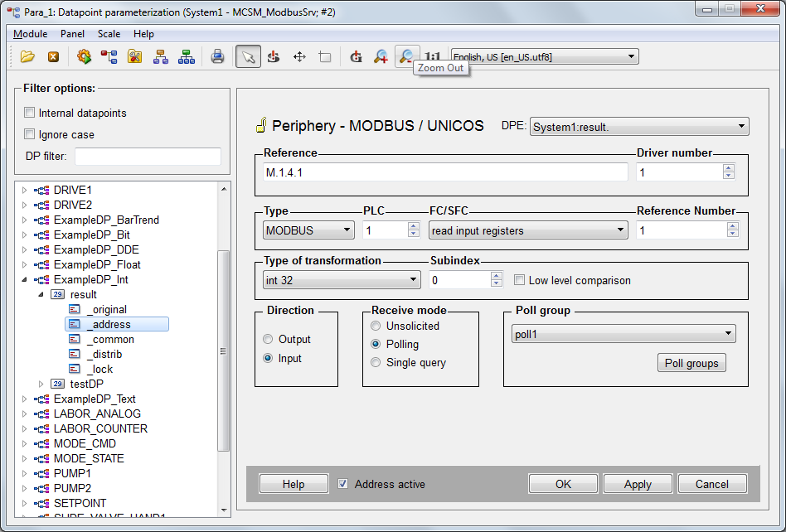Click the Zoom Out magnifier icon
Viewport: 786px width, 532px height.
pyautogui.click(x=406, y=56)
